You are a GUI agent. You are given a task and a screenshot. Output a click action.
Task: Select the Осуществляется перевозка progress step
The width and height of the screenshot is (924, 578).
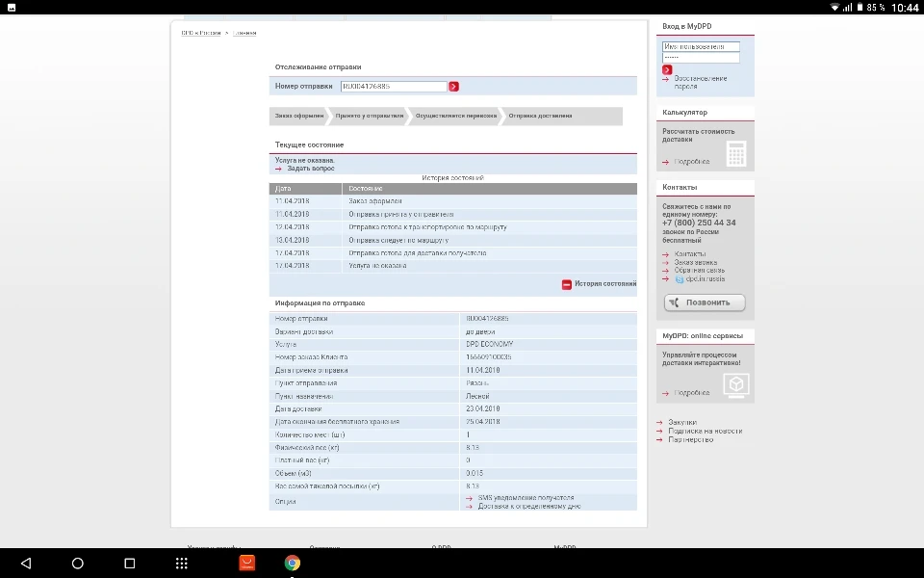455,116
